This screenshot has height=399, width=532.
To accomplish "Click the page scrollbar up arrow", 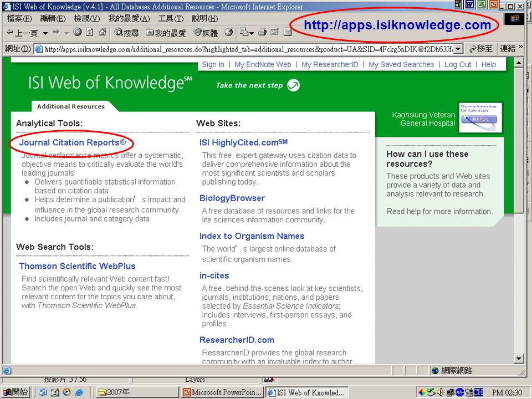I will (x=519, y=63).
